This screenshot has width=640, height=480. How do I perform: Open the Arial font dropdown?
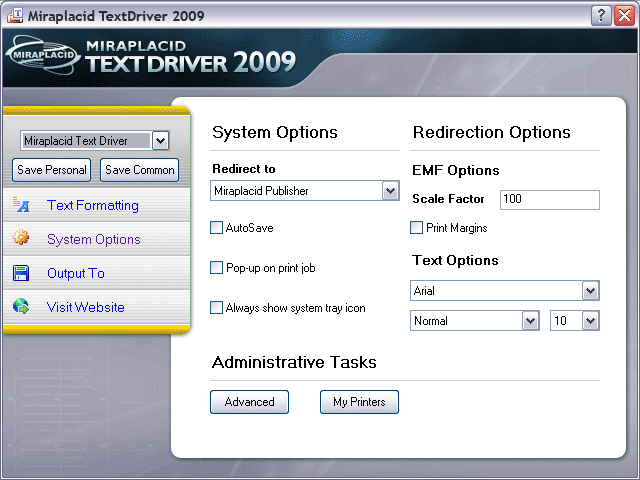coord(590,291)
